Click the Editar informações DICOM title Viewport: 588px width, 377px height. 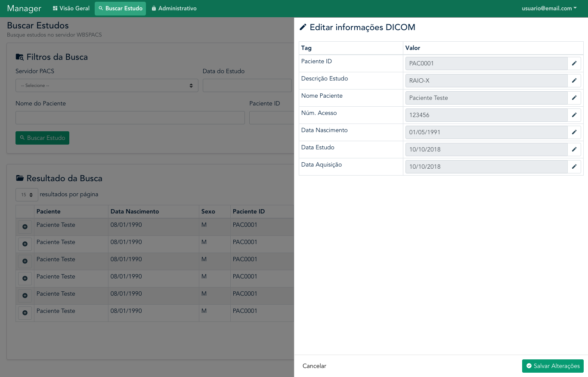tap(357, 27)
